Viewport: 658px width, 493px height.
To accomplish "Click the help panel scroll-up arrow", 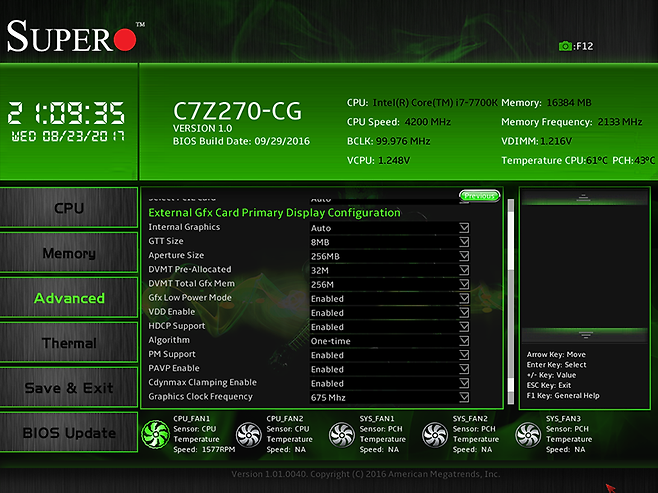I will (582, 198).
